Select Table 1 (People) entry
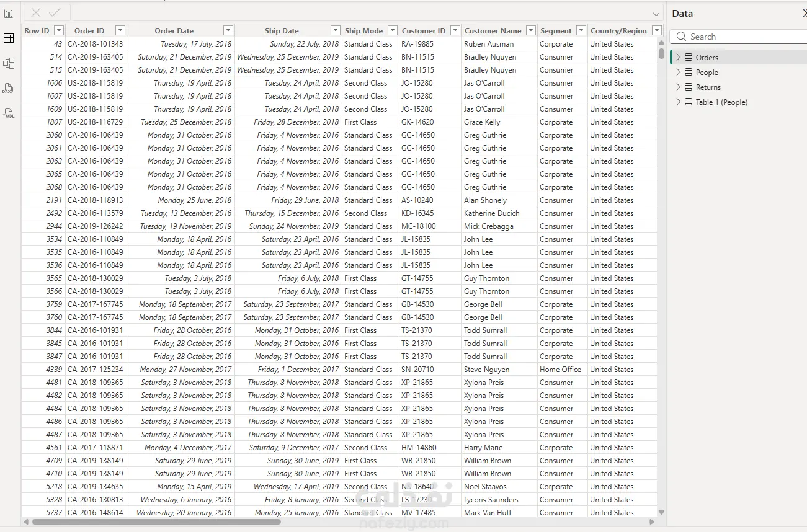The image size is (807, 532). coord(738,102)
